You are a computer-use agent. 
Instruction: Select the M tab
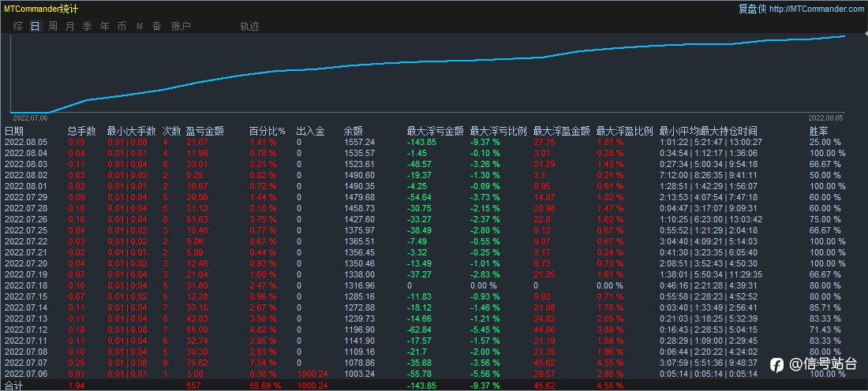(x=140, y=26)
